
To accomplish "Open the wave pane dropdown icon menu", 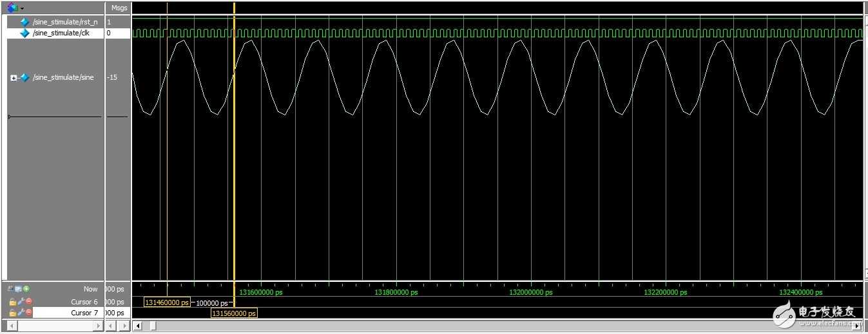I will click(x=13, y=8).
